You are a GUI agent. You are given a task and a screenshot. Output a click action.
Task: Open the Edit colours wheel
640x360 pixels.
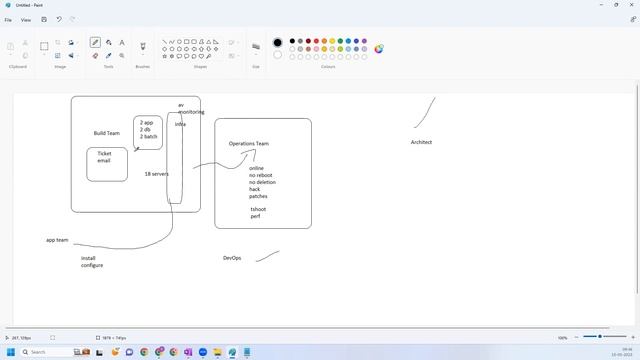tap(379, 49)
